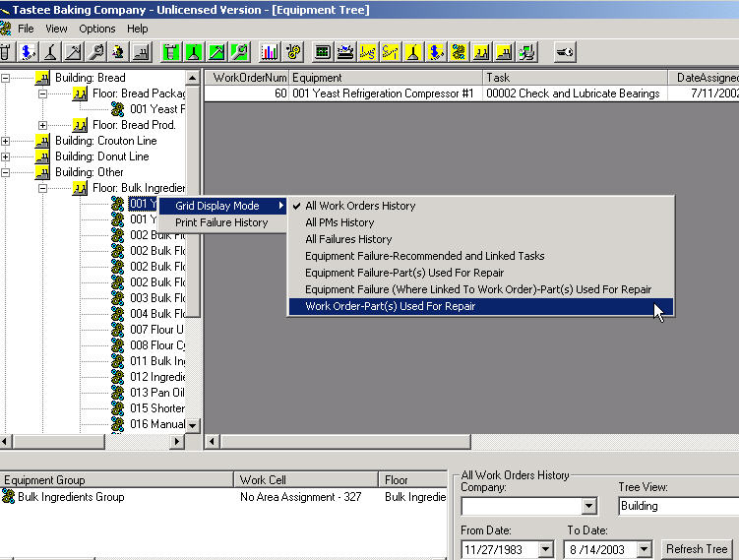Click the yellow gears toolbar icon

(x=459, y=52)
